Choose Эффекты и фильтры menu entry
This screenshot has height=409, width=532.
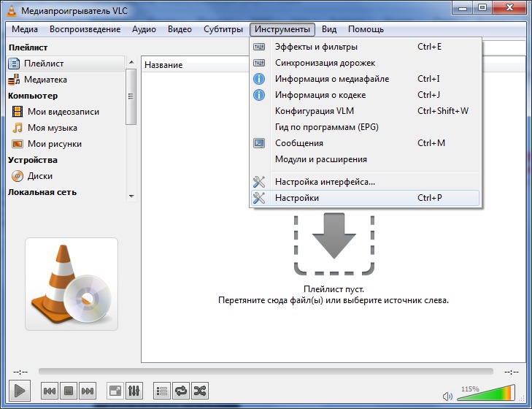[x=366, y=47]
